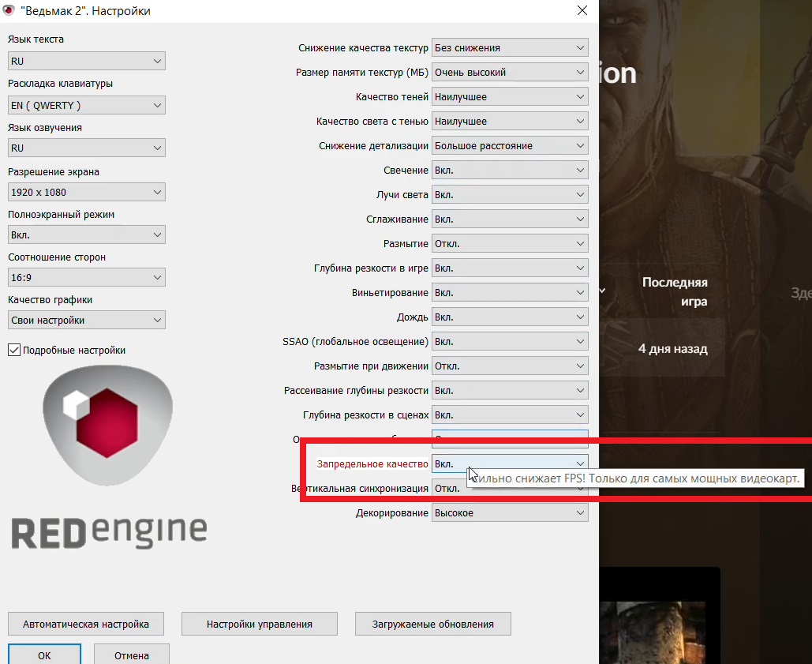Toggle the Подробные настройки checkbox
812x664 pixels.
(x=14, y=351)
